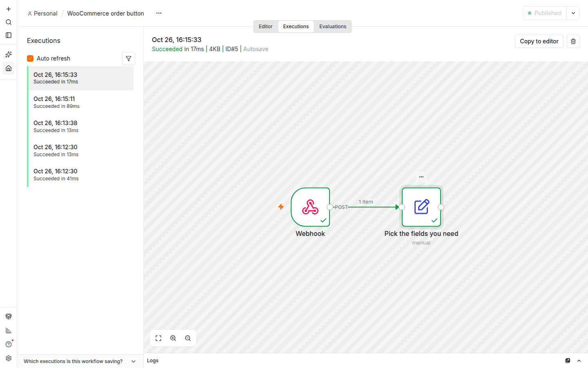Open the dropdown arrow next to Published
The image size is (588, 368).
573,13
